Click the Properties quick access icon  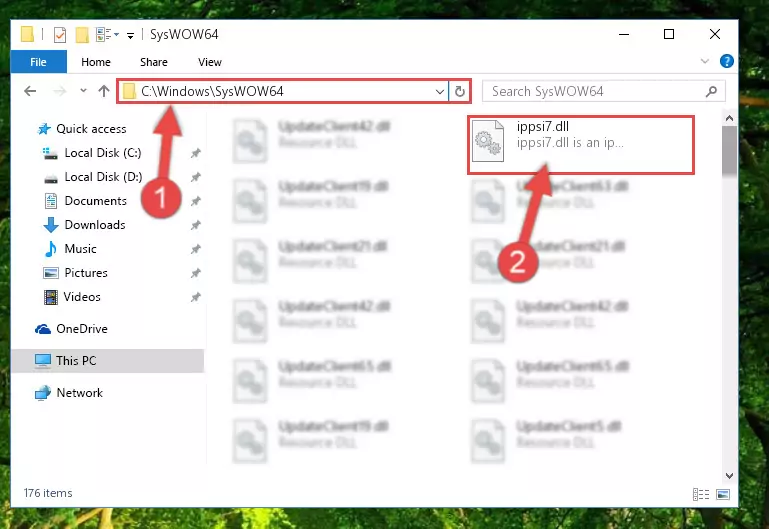click(x=60, y=35)
